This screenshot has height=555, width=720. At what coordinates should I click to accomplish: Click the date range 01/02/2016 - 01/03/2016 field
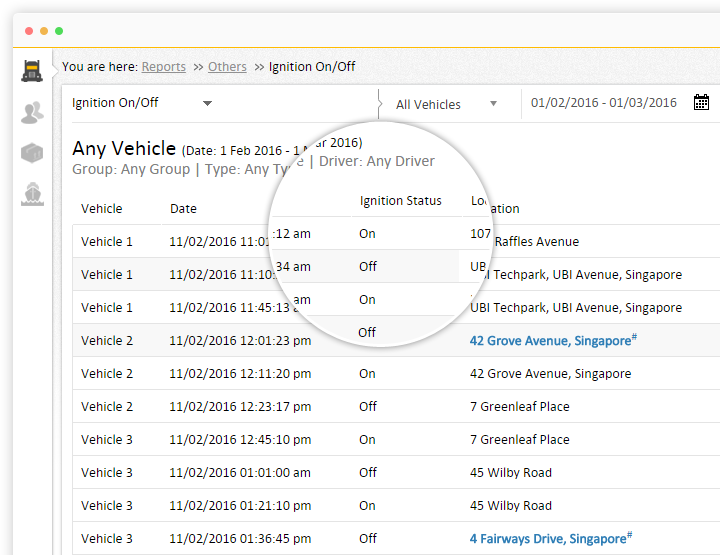pos(603,102)
